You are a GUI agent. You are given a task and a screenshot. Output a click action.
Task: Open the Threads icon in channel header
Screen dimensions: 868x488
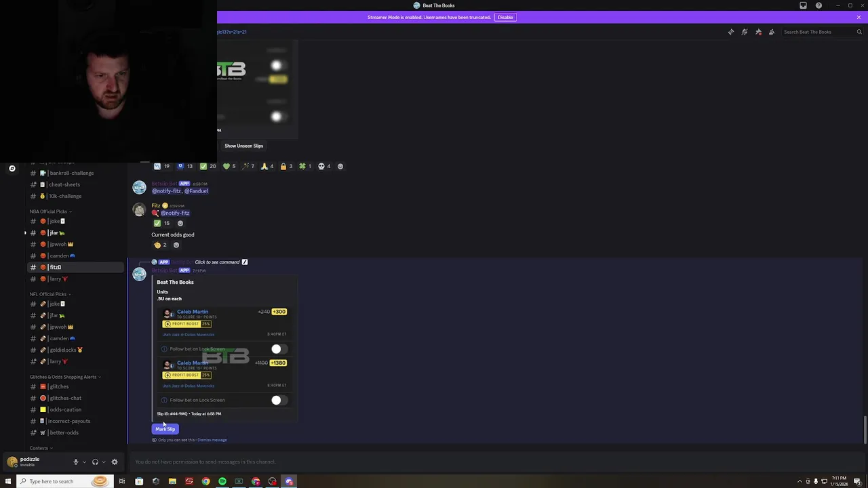pyautogui.click(x=731, y=32)
